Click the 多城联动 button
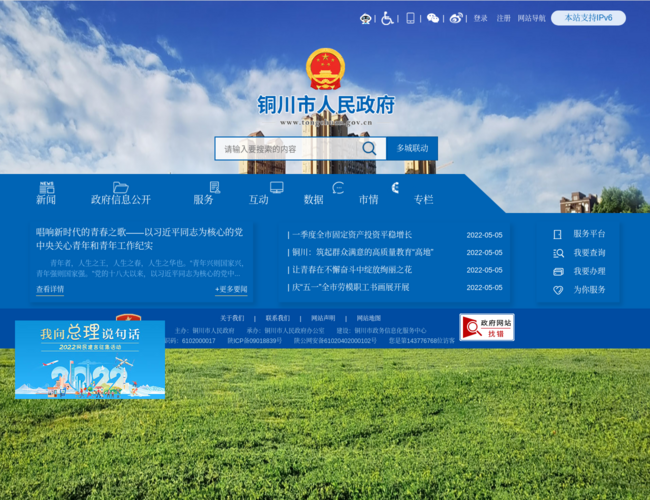The height and width of the screenshot is (500, 650). 412,148
